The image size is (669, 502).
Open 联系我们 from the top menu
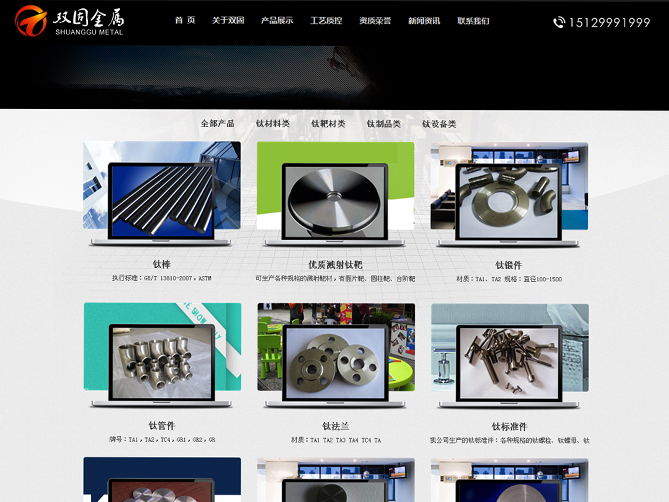pyautogui.click(x=473, y=21)
